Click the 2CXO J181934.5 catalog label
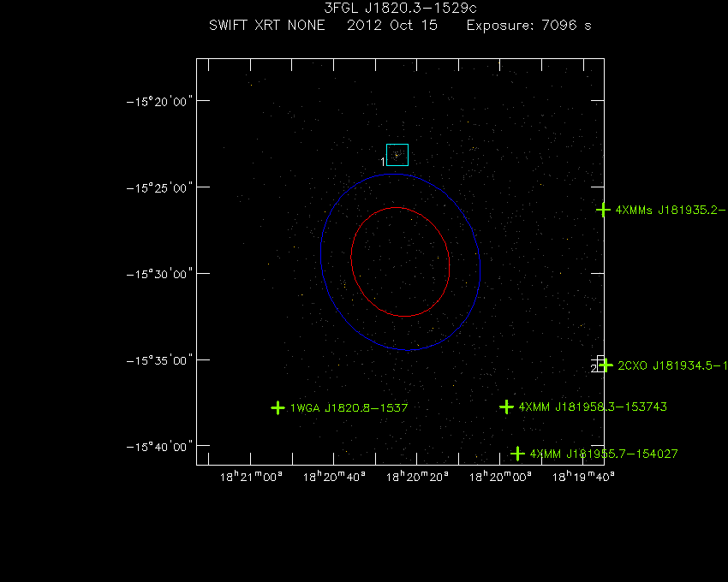The width and height of the screenshot is (728, 582). click(x=672, y=365)
